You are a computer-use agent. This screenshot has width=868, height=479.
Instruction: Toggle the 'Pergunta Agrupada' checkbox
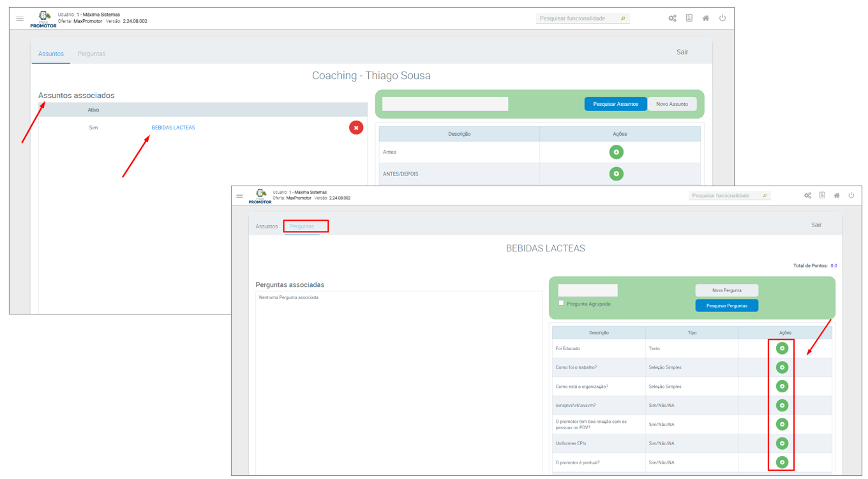tap(561, 303)
